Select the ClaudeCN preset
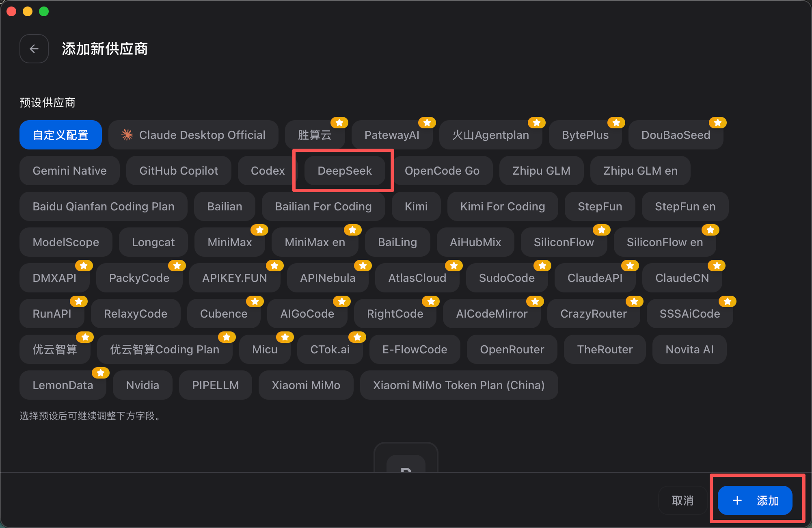Screen dimensions: 812x528 (x=682, y=278)
